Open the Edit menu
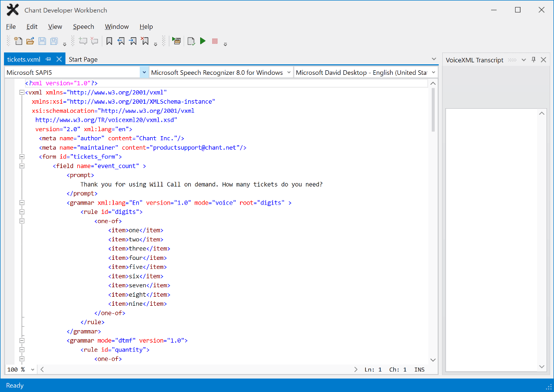 click(x=32, y=26)
